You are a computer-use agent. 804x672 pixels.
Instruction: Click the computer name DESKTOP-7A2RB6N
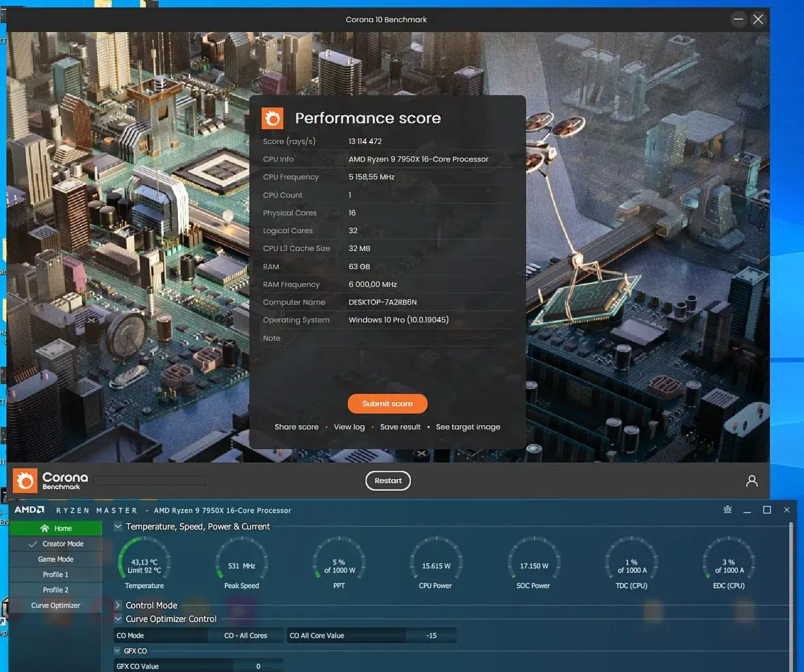382,302
